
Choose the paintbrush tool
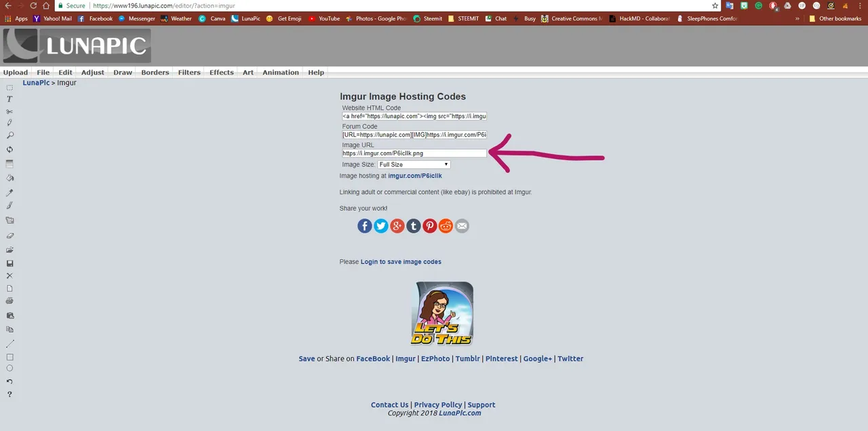[x=9, y=205]
